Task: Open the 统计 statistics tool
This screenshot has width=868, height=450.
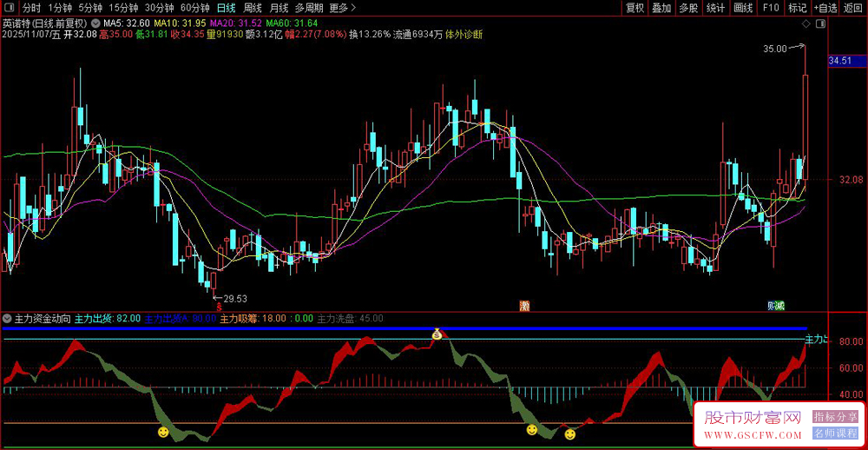Action: (x=716, y=8)
